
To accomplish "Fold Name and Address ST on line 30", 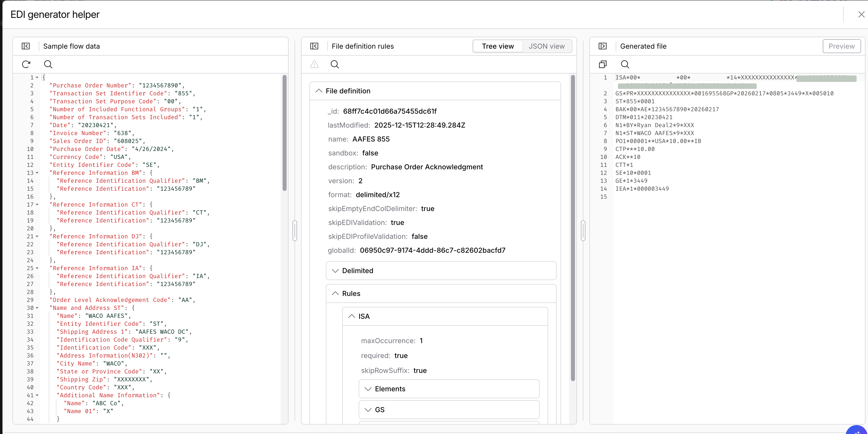I will pyautogui.click(x=37, y=308).
